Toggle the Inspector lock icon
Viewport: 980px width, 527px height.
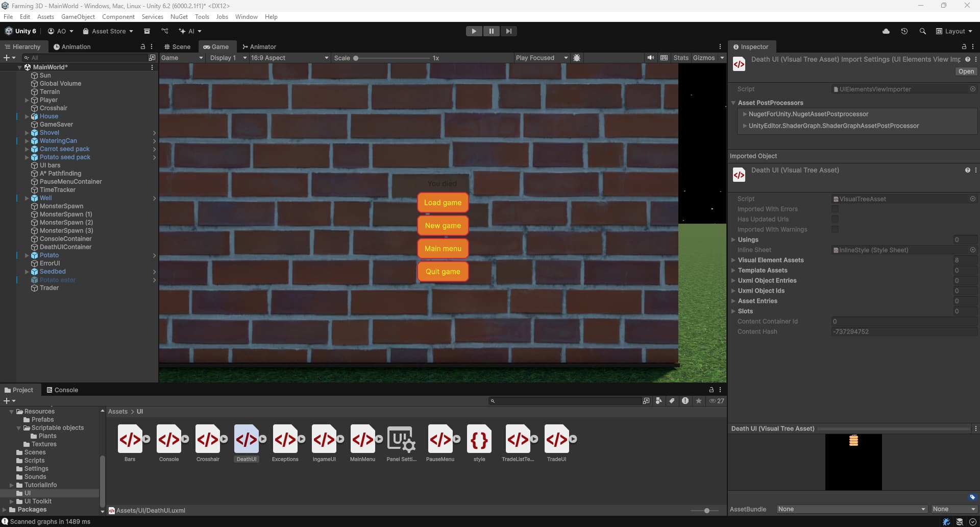(x=964, y=46)
